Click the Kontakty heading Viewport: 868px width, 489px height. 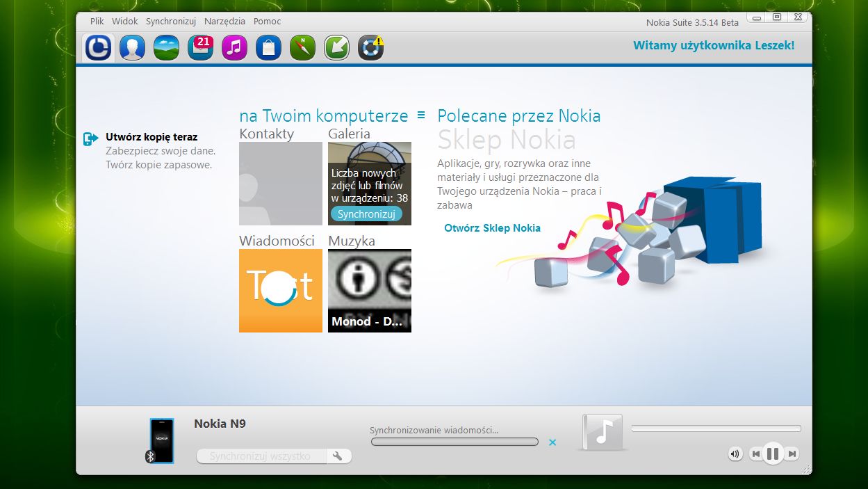pyautogui.click(x=266, y=134)
